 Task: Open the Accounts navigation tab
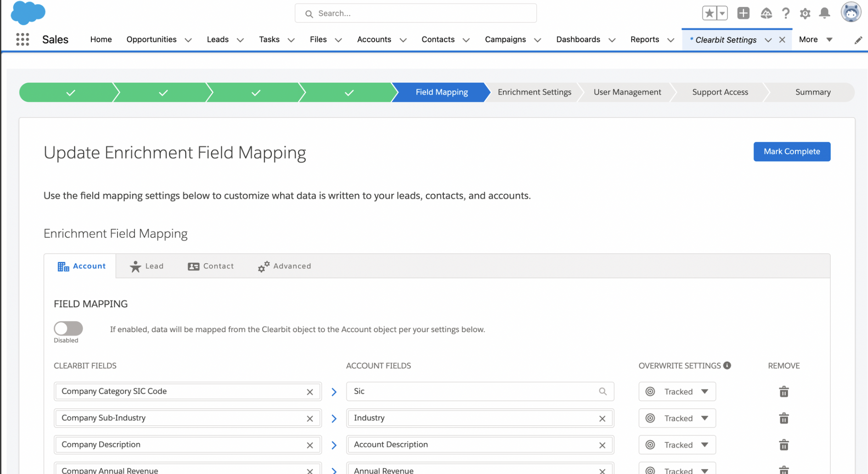point(374,39)
